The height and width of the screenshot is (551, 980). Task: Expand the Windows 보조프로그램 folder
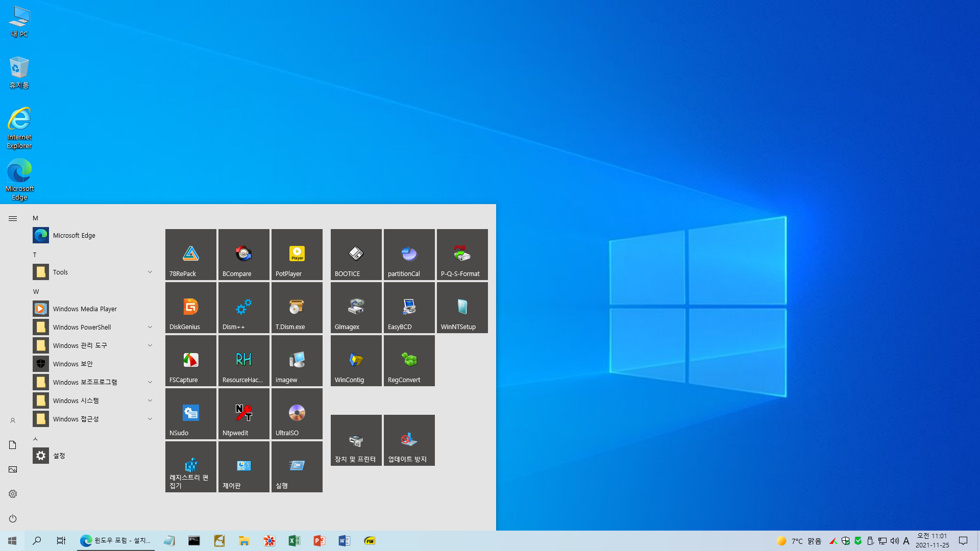(94, 382)
